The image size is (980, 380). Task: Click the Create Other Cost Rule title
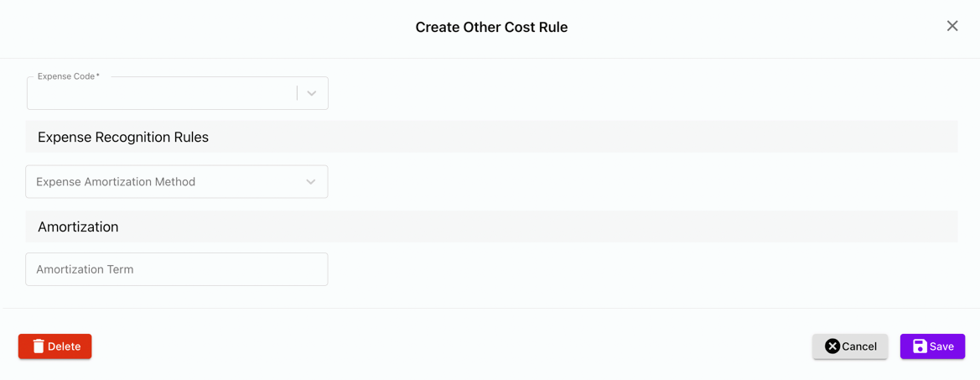491,28
